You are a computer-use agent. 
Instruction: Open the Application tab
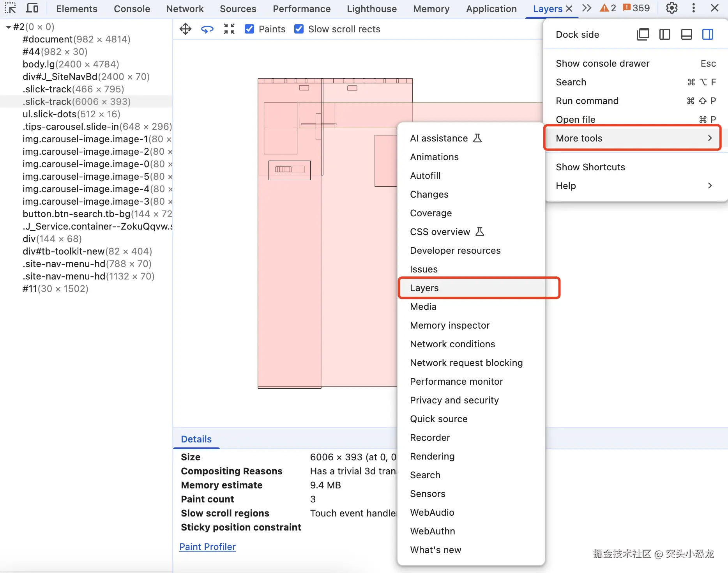pos(491,9)
